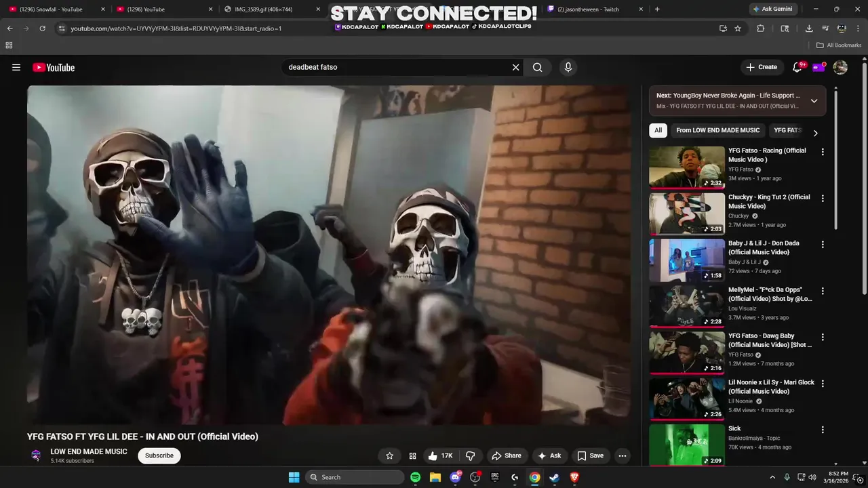Open options for Mari Glock video

tap(823, 383)
